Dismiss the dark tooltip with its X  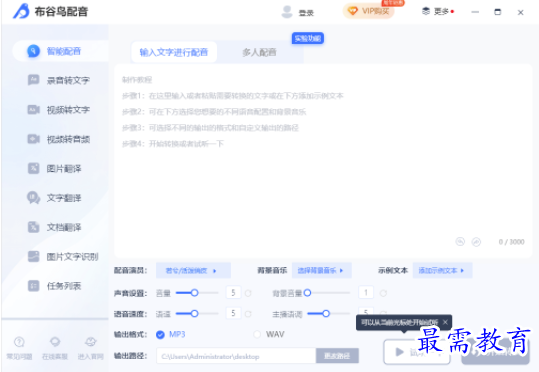pyautogui.click(x=445, y=322)
